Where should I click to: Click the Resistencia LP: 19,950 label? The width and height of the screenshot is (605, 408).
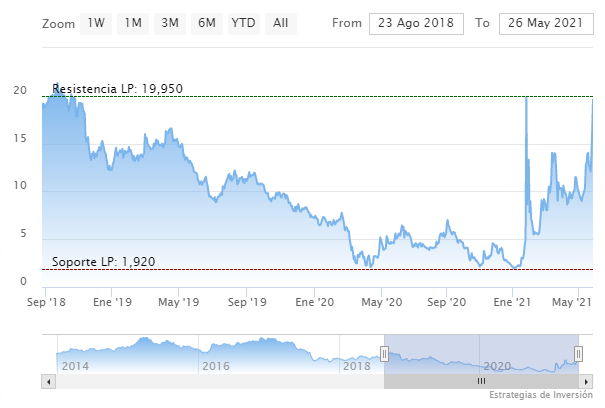click(x=117, y=89)
